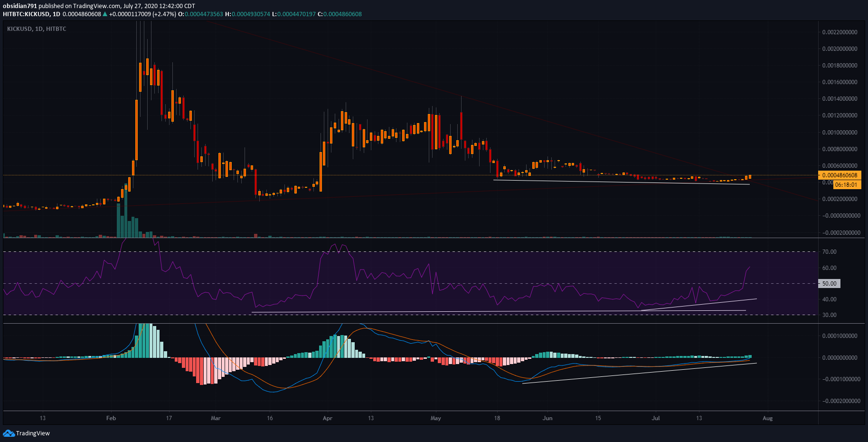Click the 0.0014000000 price axis label
The width and height of the screenshot is (868, 442).
click(840, 99)
